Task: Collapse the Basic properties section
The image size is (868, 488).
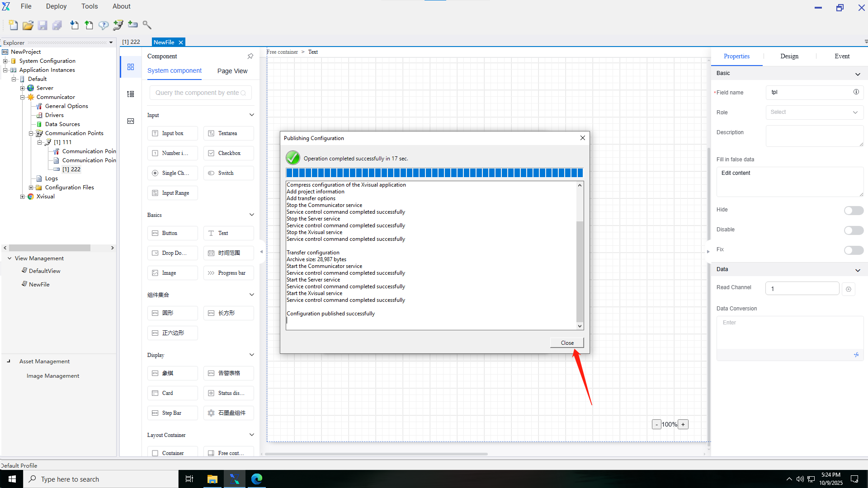Action: 857,74
